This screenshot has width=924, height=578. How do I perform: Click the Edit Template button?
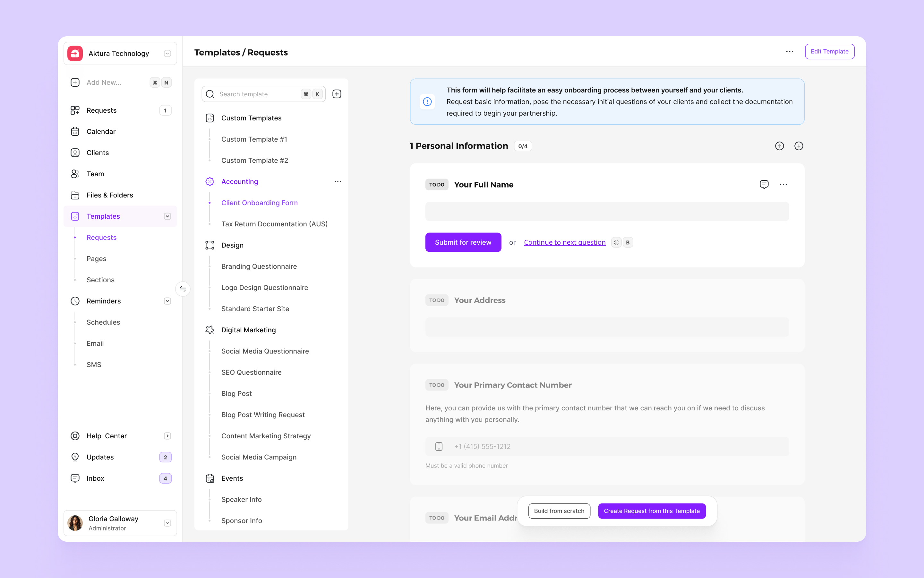coord(830,52)
